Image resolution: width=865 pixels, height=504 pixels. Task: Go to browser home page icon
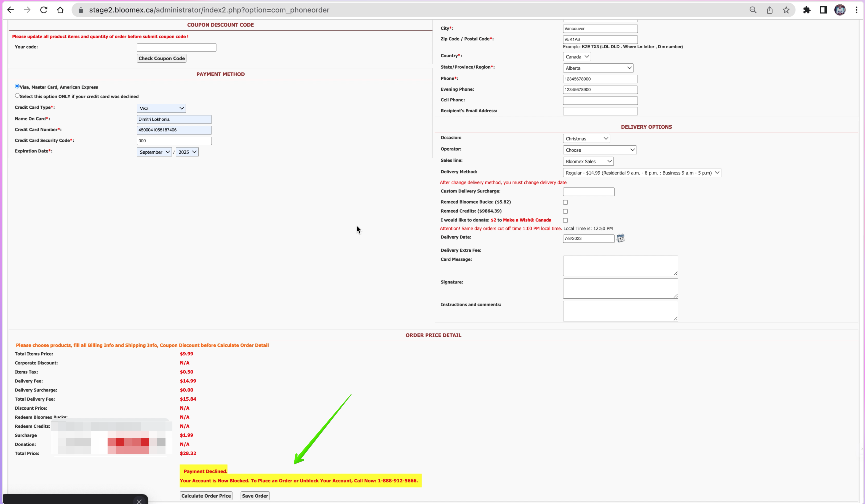60,10
